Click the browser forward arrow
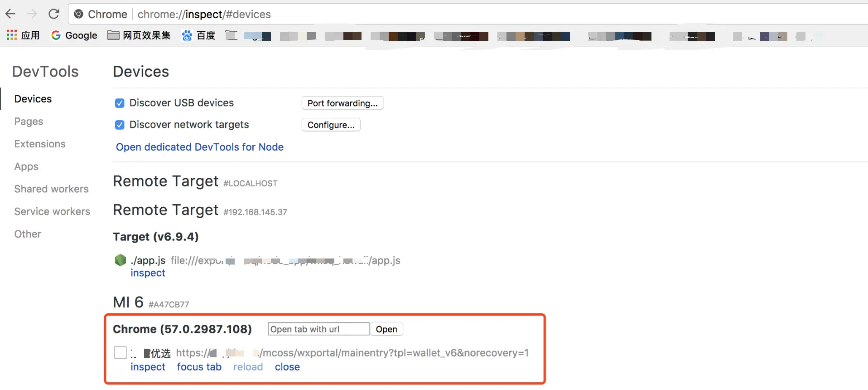The image size is (868, 390). 32,14
